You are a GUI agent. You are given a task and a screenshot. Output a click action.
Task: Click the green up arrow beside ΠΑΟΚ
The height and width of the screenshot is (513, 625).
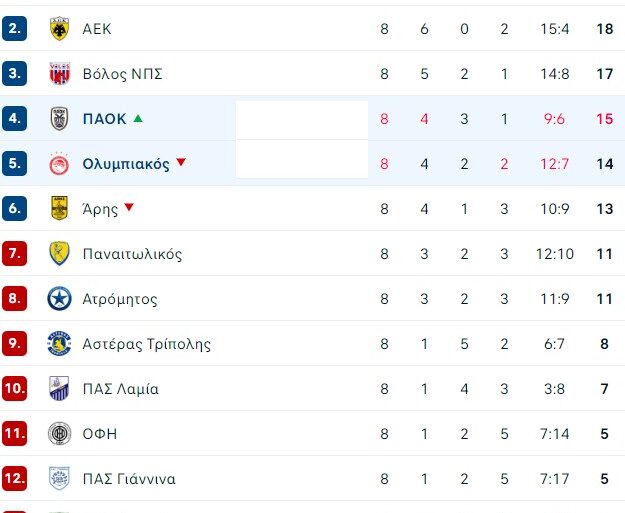coord(138,118)
